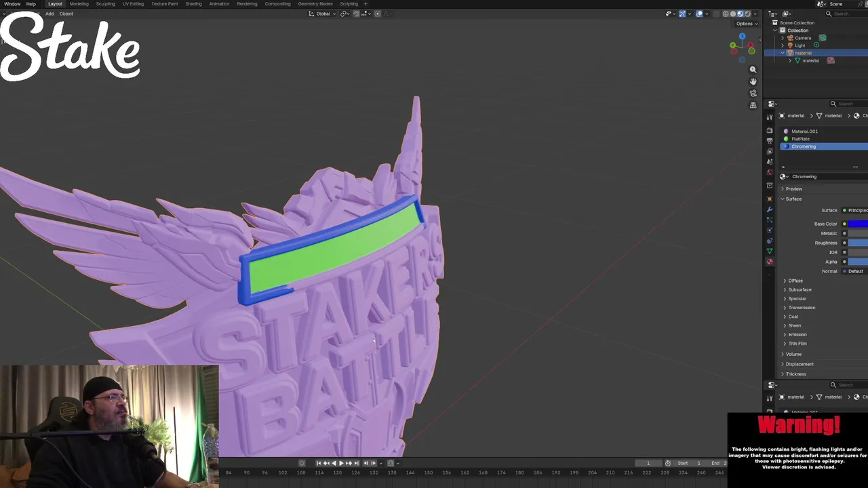
Task: Open the Material properties tab icon
Action: pos(770,262)
